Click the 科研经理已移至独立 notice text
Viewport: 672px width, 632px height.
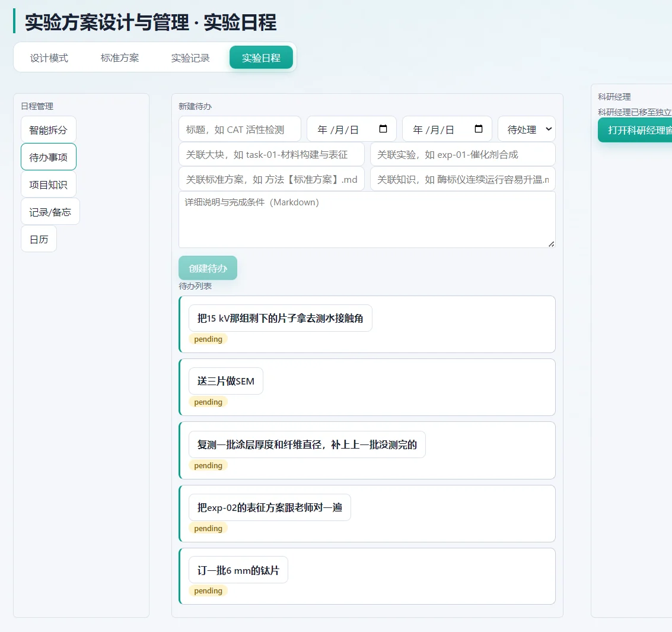point(635,112)
